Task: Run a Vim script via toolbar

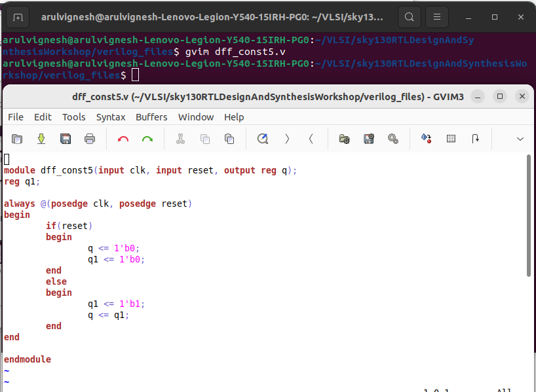Action: click(x=392, y=139)
